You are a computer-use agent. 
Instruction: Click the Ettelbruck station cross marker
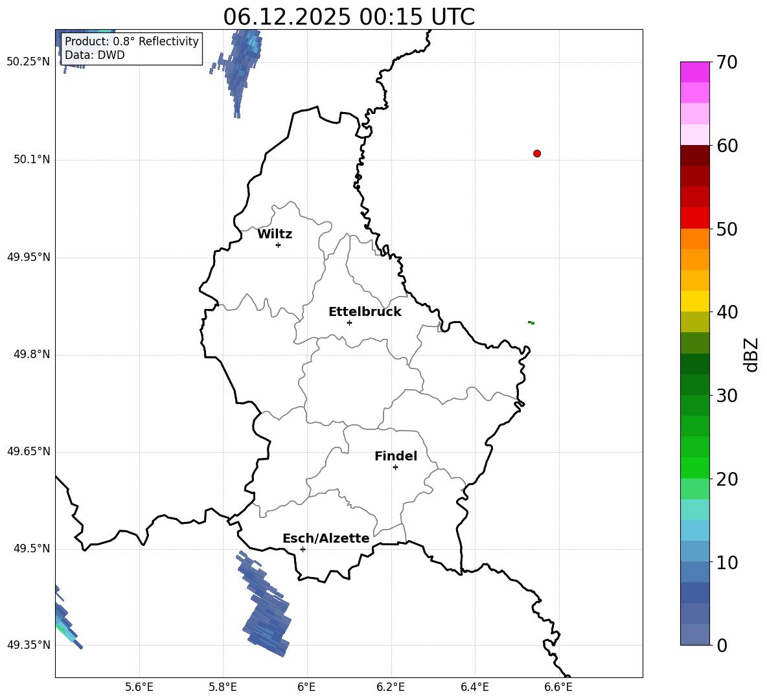349,322
